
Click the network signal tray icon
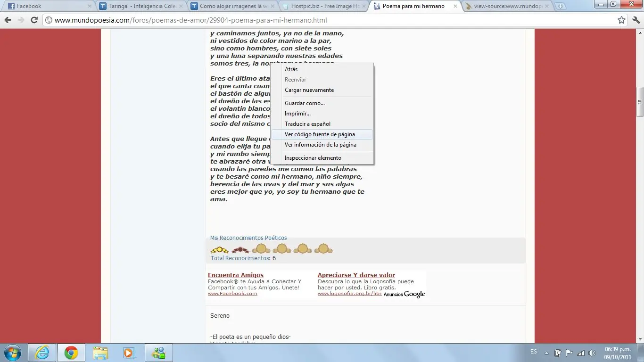pyautogui.click(x=581, y=353)
